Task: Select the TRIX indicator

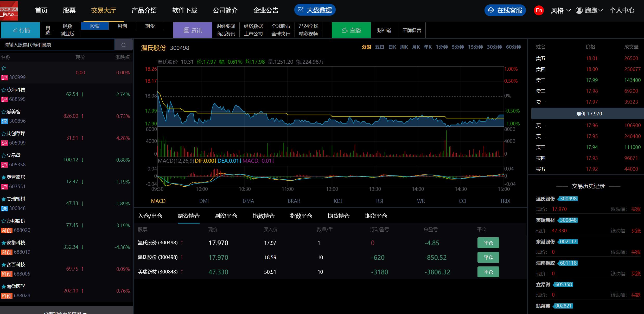Action: point(505,201)
